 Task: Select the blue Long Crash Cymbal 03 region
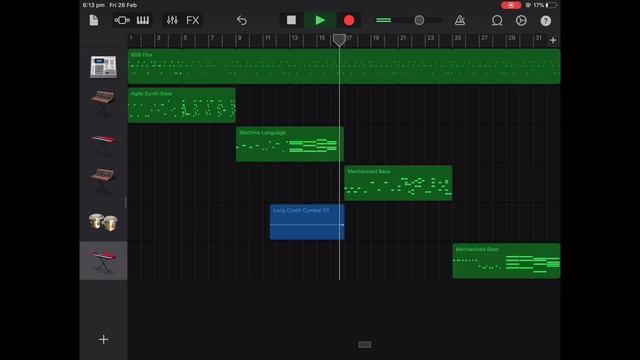307,222
